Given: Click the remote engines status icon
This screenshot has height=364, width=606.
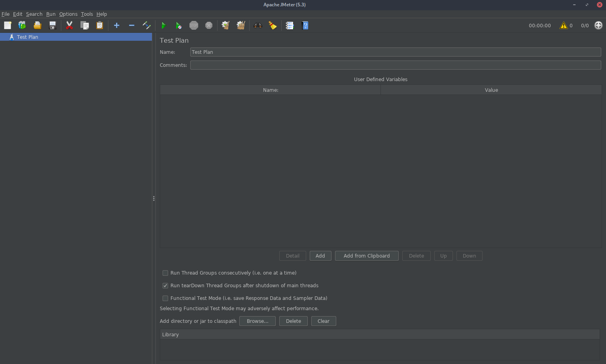Looking at the screenshot, I should (x=598, y=25).
